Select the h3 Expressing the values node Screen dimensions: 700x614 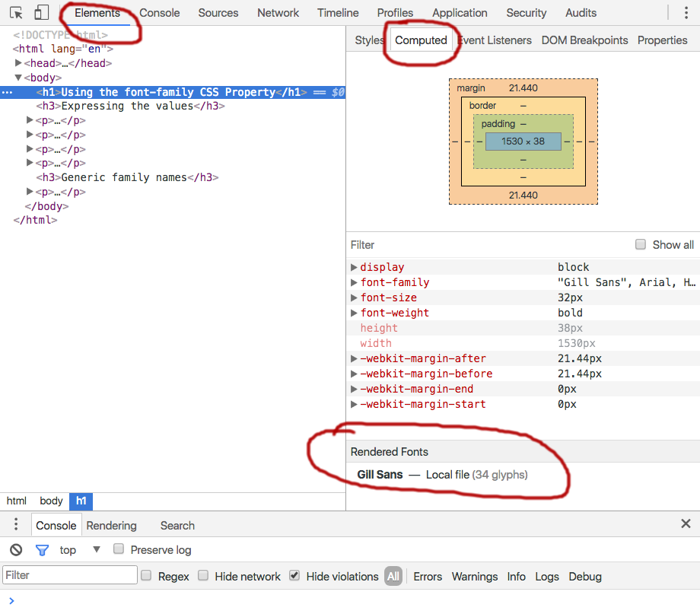coord(130,106)
